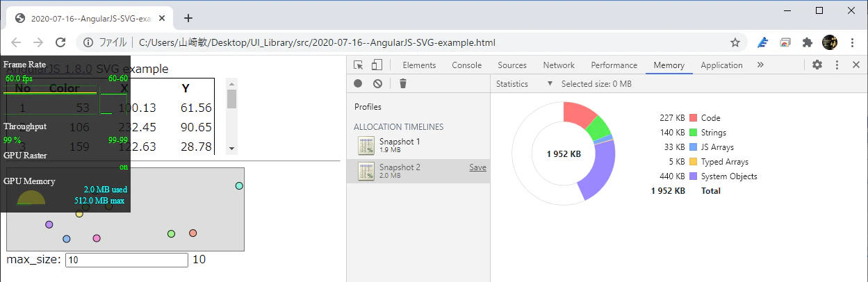The width and height of the screenshot is (868, 282).
Task: Open DevTools three-dot customize menu
Action: click(837, 65)
